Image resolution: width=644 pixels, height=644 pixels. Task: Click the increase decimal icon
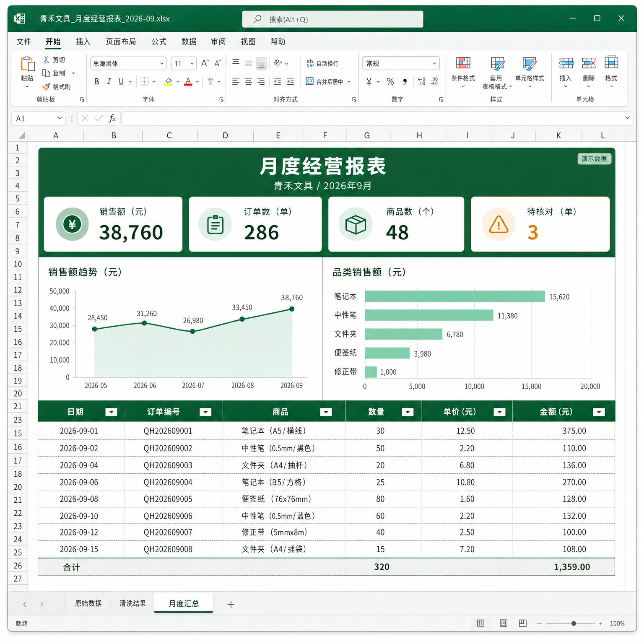[x=421, y=81]
